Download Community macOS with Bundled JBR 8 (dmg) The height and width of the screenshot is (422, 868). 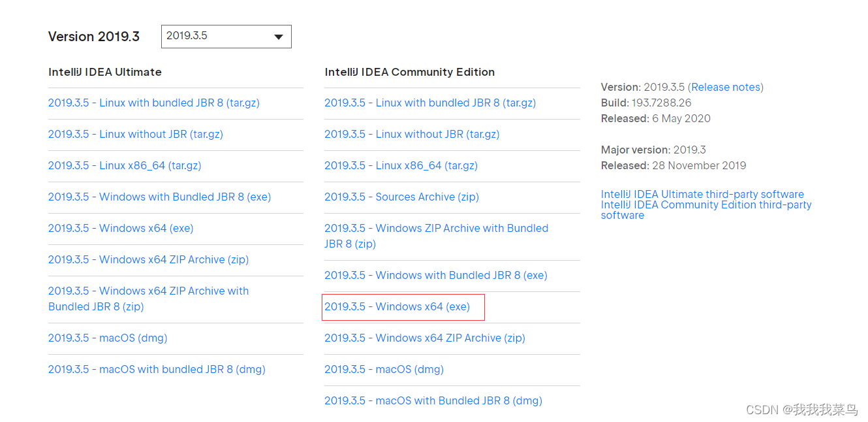433,400
